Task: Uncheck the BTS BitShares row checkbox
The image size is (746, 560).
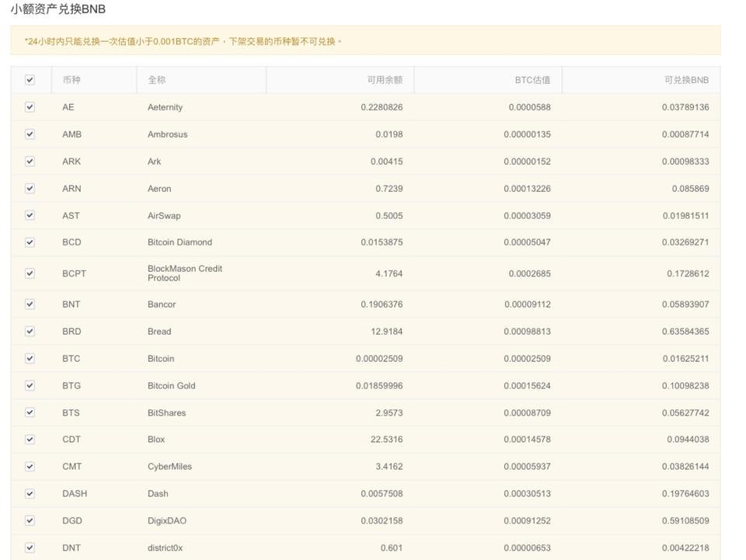Action: [30, 412]
